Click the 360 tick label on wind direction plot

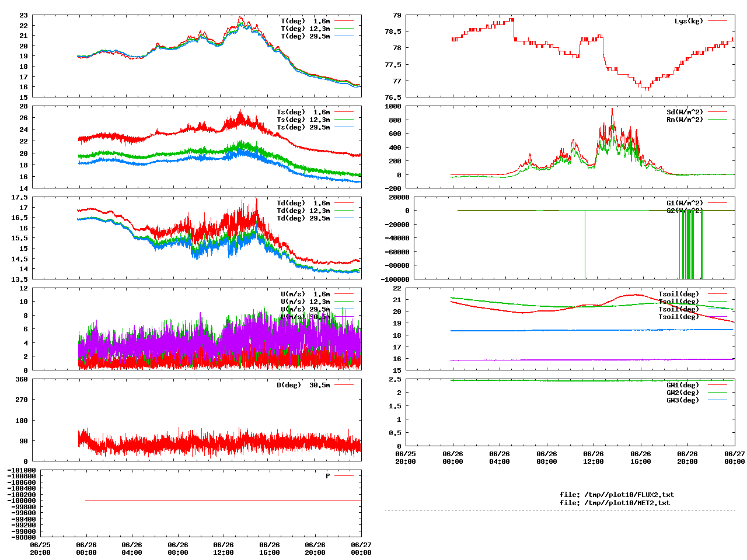point(22,379)
